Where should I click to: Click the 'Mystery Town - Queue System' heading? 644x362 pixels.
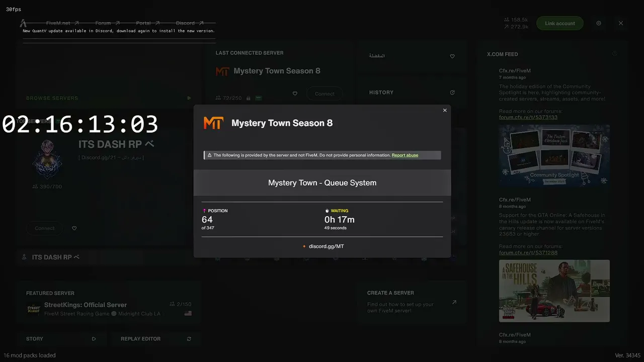pos(322,183)
